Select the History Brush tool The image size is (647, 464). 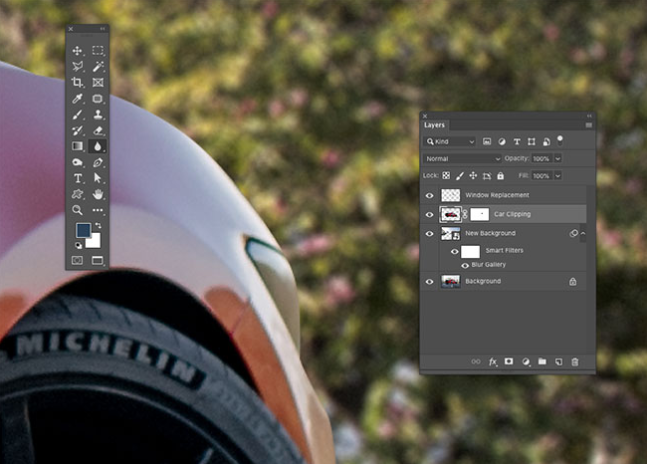coord(77,130)
